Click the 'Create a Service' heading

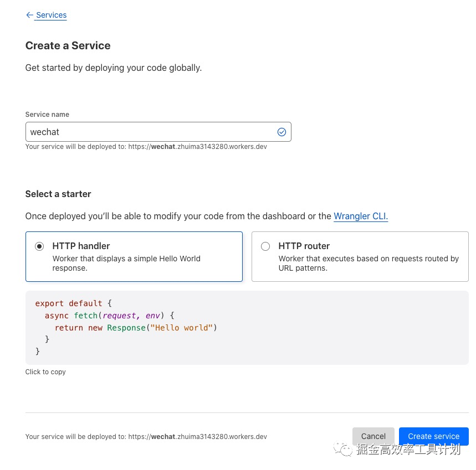pos(68,46)
